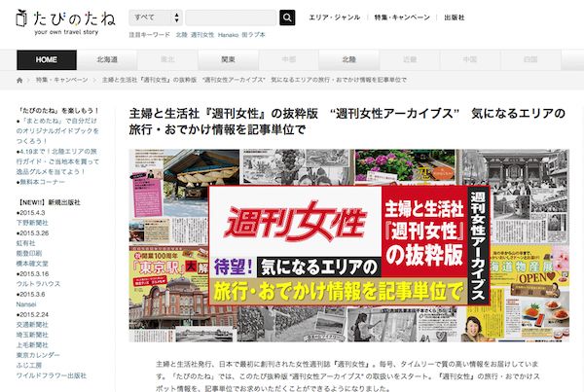
Task: Click the 2015.3.6 date entry
Action: tap(30, 294)
